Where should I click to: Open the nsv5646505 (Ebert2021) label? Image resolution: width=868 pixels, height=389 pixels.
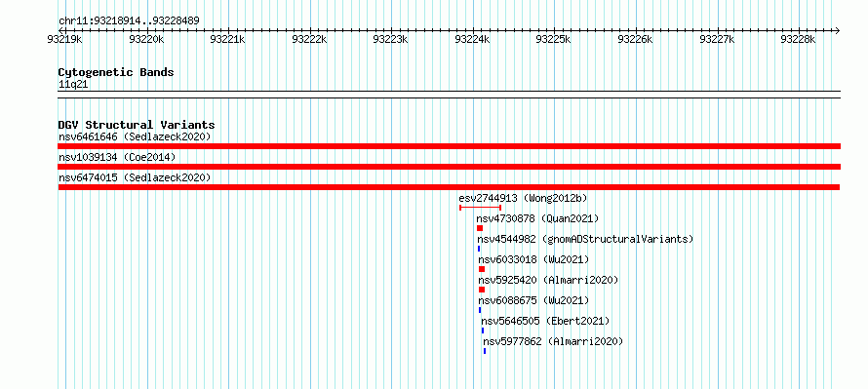pyautogui.click(x=545, y=321)
